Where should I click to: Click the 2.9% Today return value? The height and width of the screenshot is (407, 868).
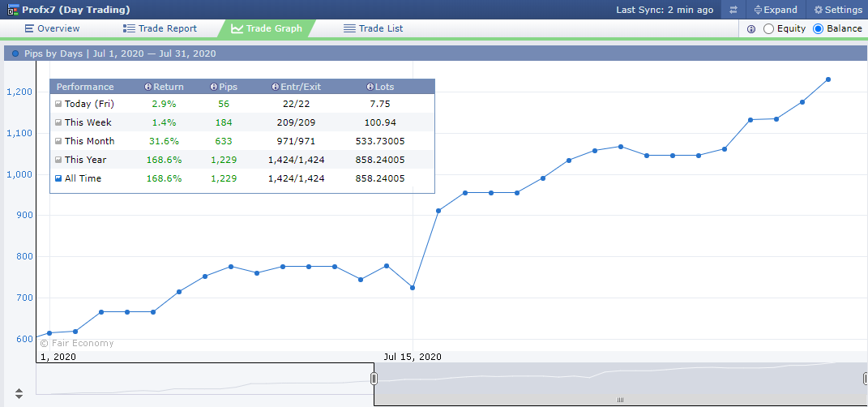pyautogui.click(x=164, y=104)
